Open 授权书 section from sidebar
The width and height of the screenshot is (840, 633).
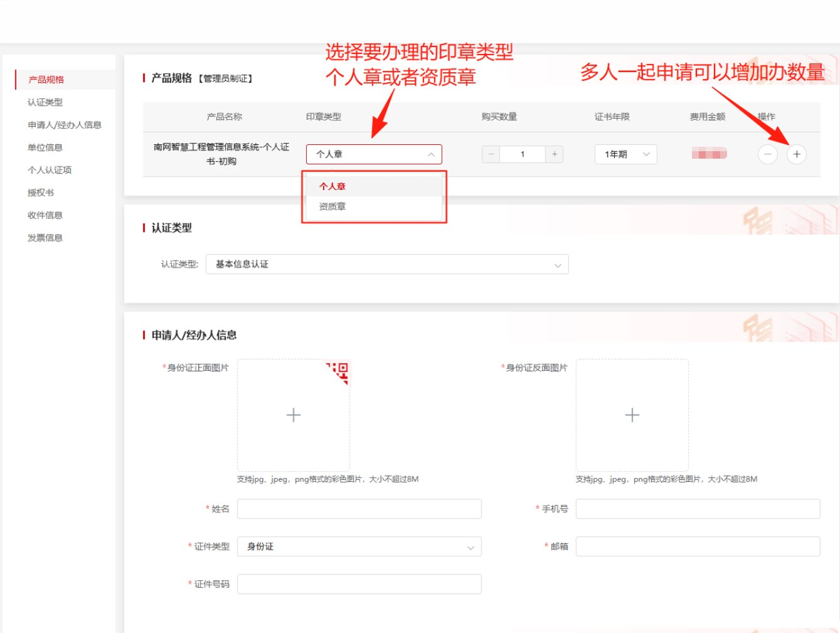point(40,193)
